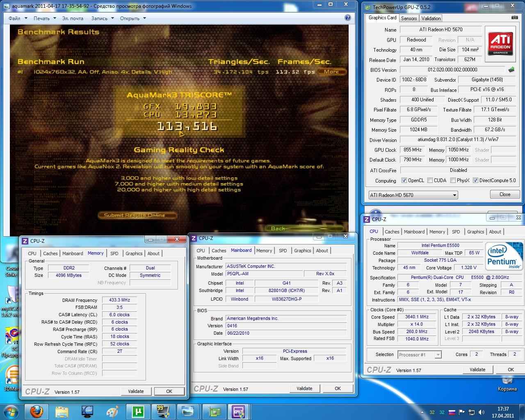Viewport: 525px width, 420px height.
Task: Switch to the Sensors tab in GPU-Z
Action: point(409,18)
